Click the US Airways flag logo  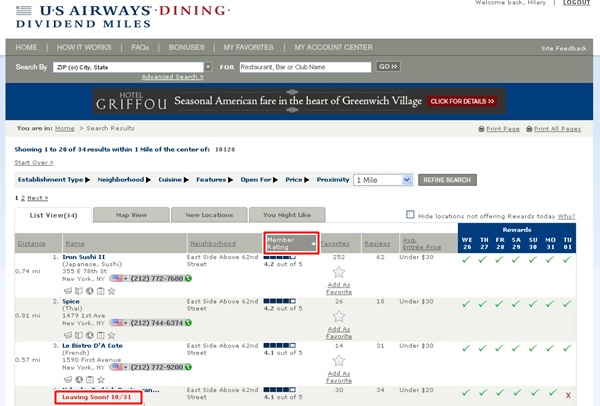24,10
